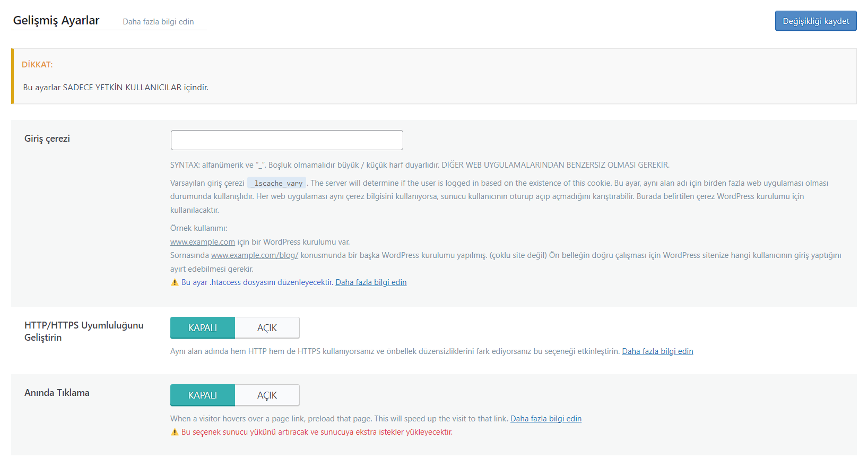The width and height of the screenshot is (868, 458).
Task: Focus the Giriş çerezi input field
Action: (x=287, y=140)
